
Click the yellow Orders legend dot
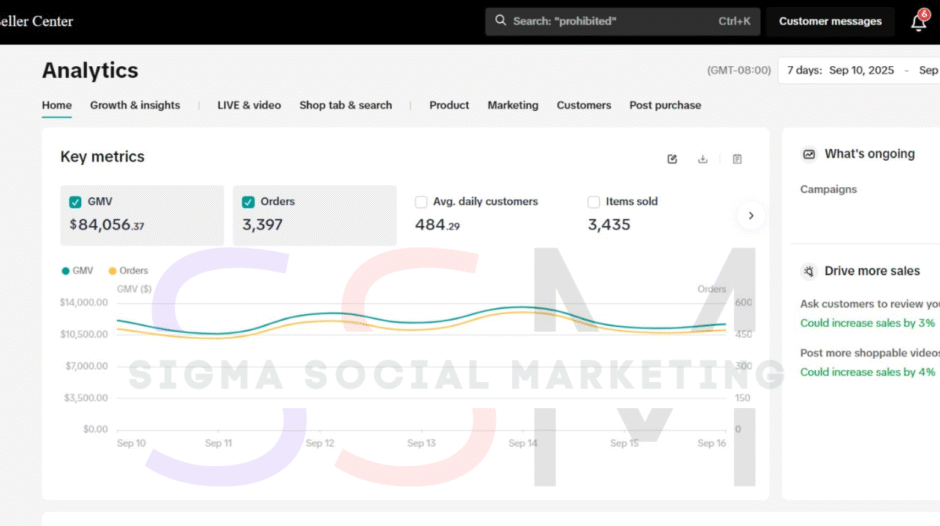coord(113,270)
